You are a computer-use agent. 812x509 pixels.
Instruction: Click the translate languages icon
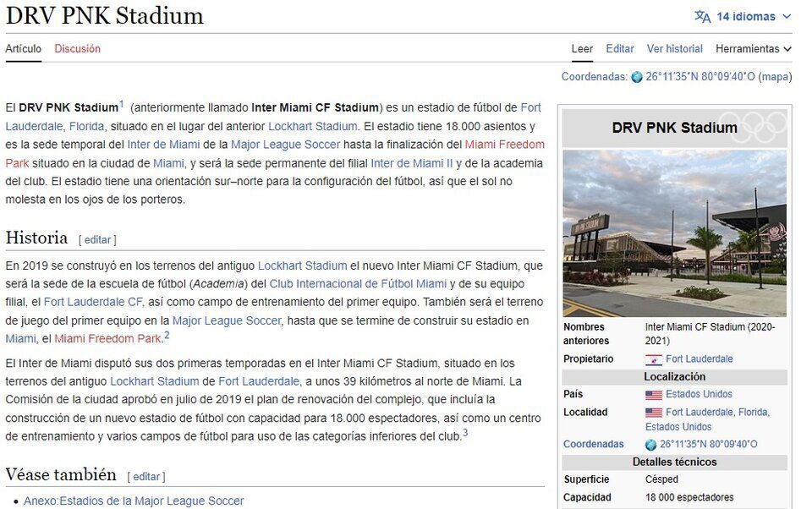(x=702, y=17)
